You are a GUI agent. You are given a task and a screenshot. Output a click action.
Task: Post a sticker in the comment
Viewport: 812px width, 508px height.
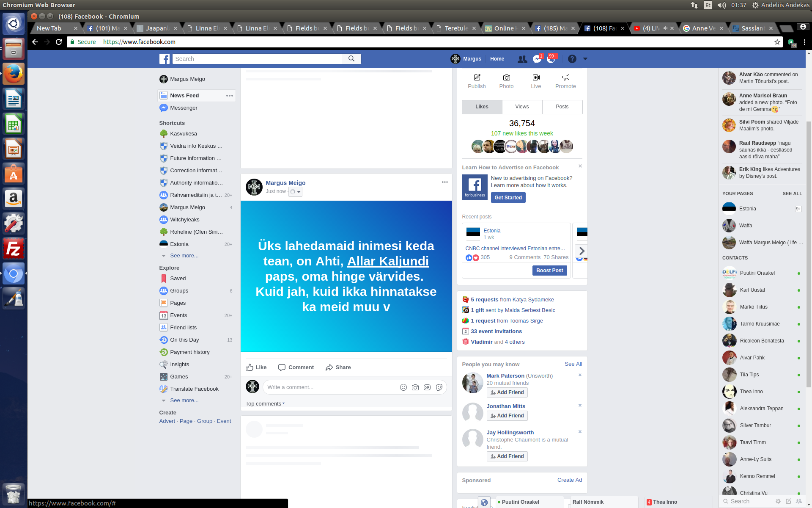(439, 387)
